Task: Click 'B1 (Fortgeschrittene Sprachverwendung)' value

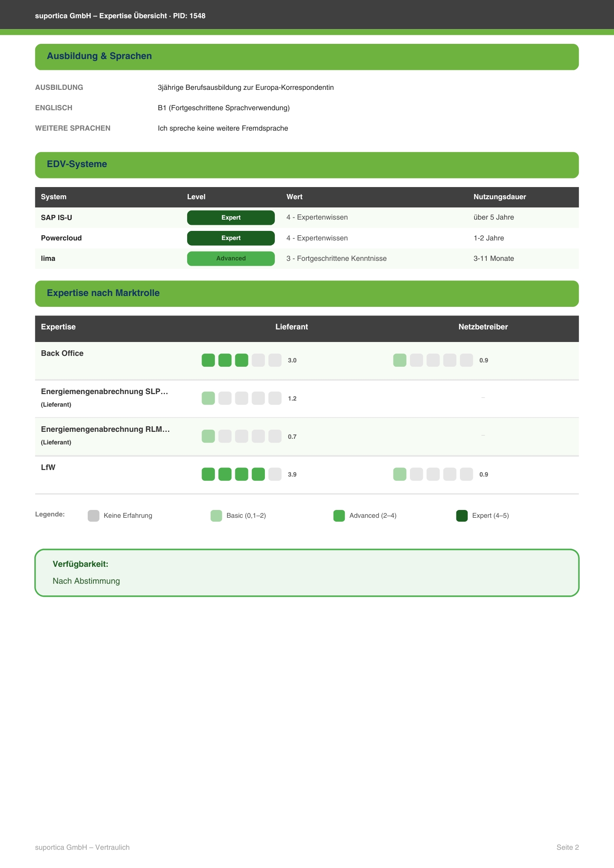Action: click(224, 108)
